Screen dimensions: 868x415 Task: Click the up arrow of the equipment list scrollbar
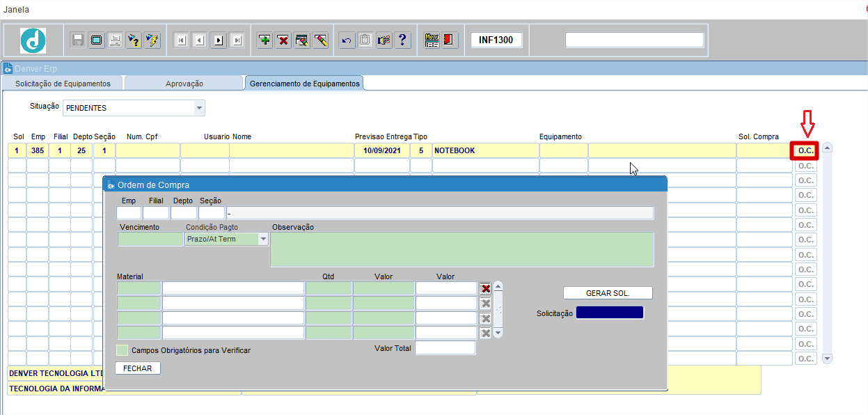pos(827,148)
